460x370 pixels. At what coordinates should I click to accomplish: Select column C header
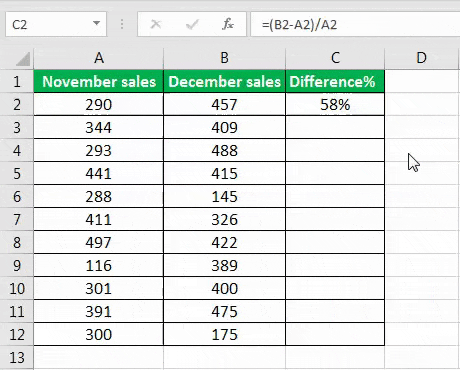335,58
